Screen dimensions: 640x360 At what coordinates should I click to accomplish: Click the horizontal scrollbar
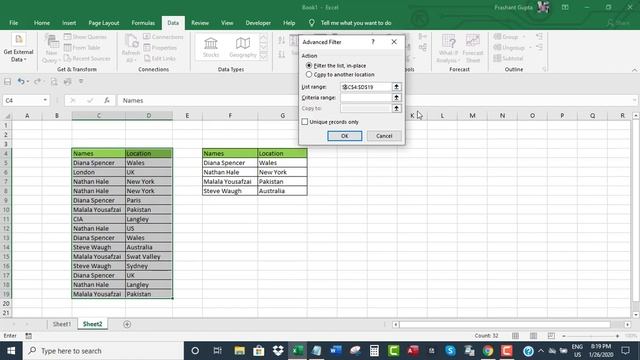click(504, 324)
